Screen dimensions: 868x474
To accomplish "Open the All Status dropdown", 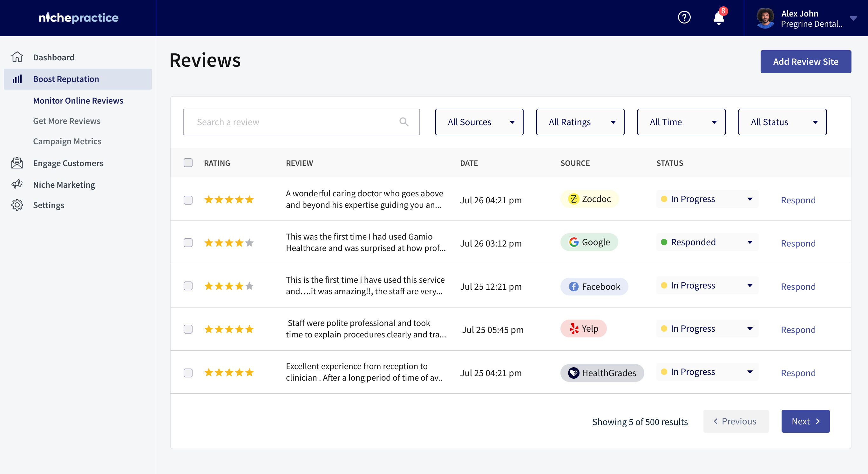I will click(x=782, y=122).
